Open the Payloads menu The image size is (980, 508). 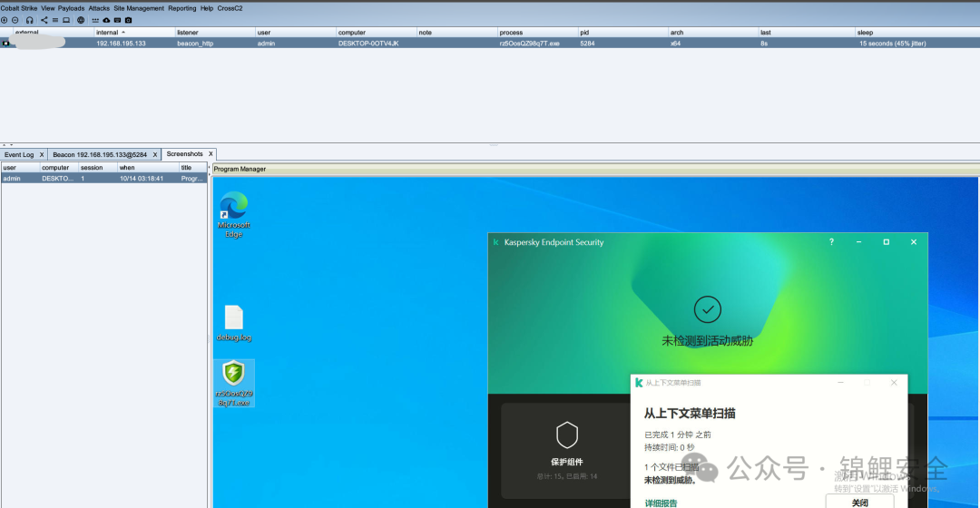(x=72, y=8)
